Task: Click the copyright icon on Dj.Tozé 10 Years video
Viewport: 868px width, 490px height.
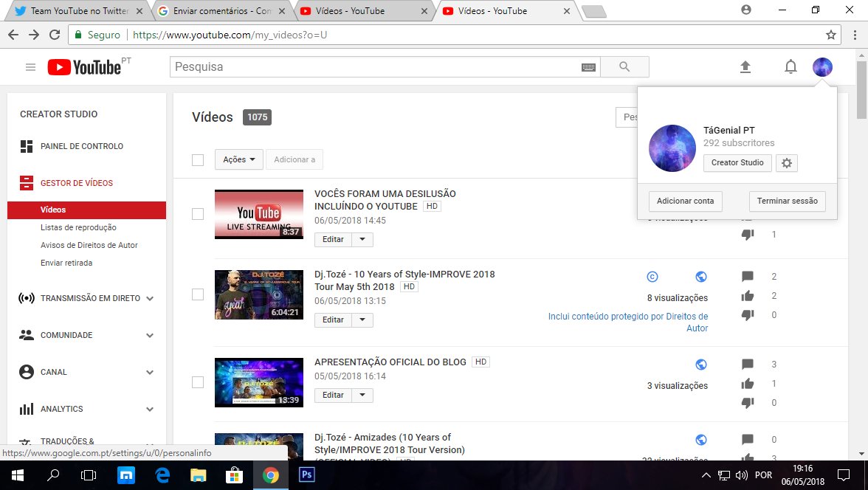Action: pyautogui.click(x=652, y=277)
